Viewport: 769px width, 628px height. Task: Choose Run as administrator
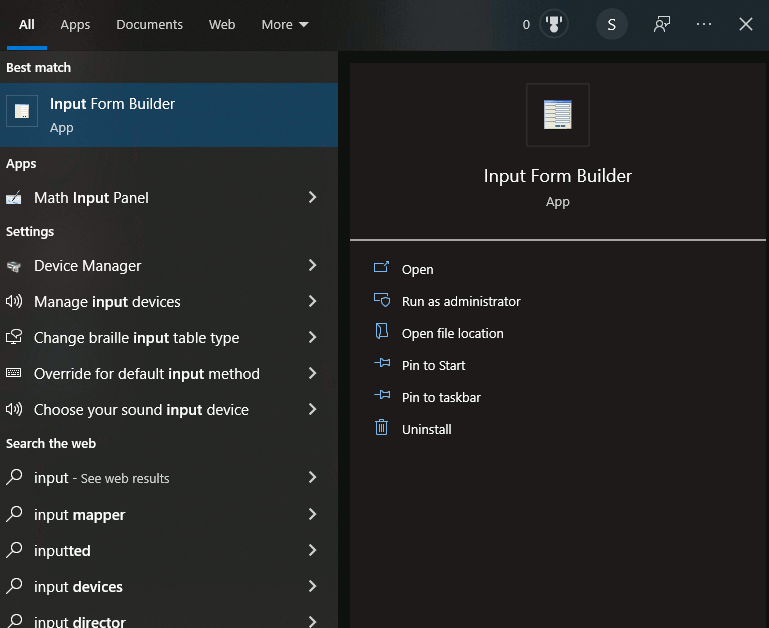[x=461, y=301]
